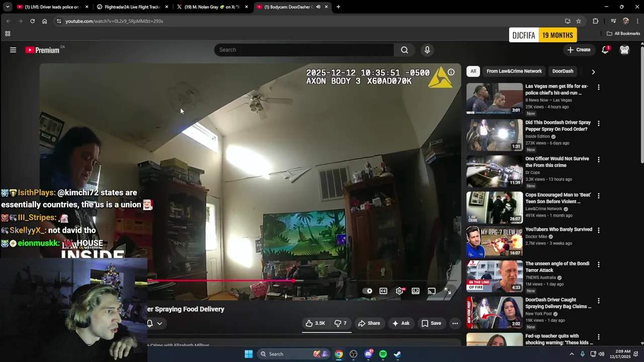
Task: Save the video to a playlist
Action: 431,323
